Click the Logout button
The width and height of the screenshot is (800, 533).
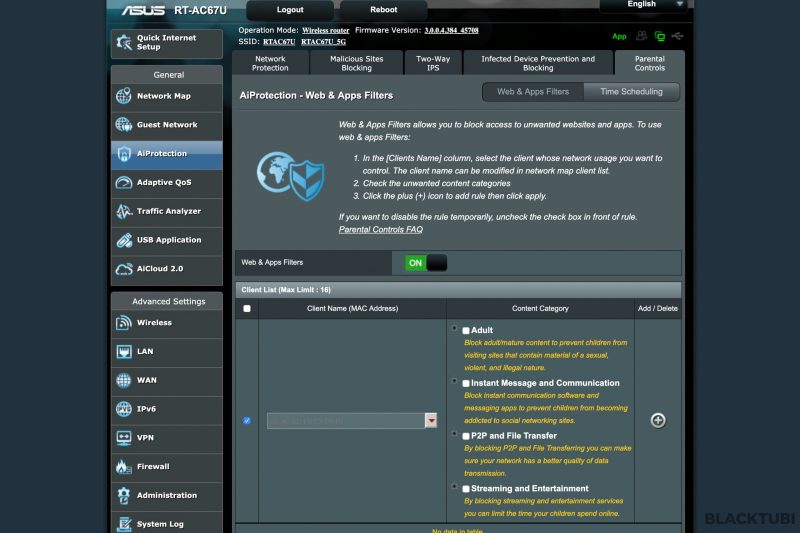click(290, 10)
